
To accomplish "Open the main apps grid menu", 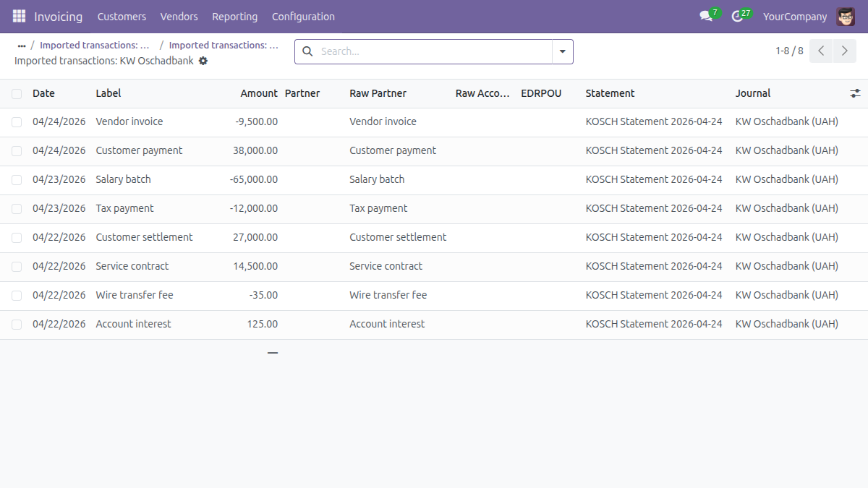I will [x=19, y=16].
